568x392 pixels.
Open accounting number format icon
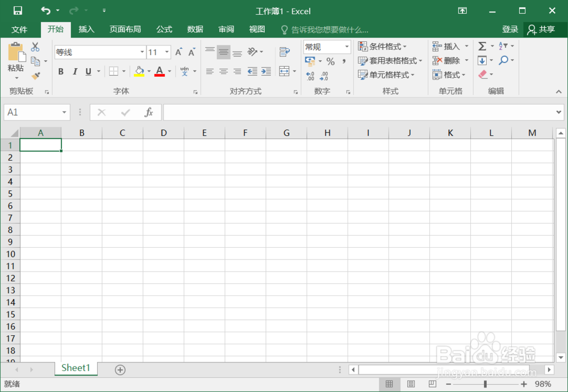coord(310,61)
